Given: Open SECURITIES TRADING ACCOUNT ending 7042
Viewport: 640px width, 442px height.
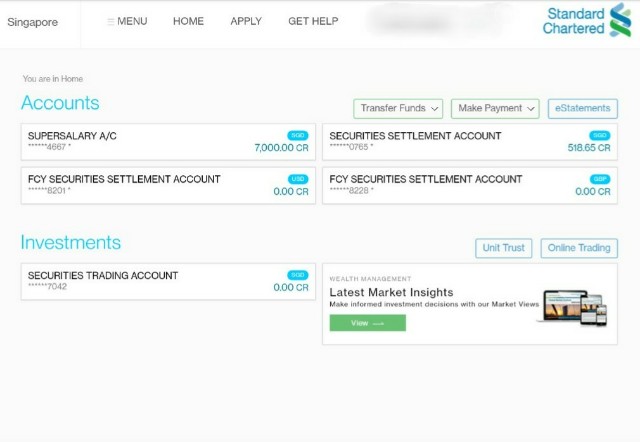Looking at the screenshot, I should click(168, 282).
